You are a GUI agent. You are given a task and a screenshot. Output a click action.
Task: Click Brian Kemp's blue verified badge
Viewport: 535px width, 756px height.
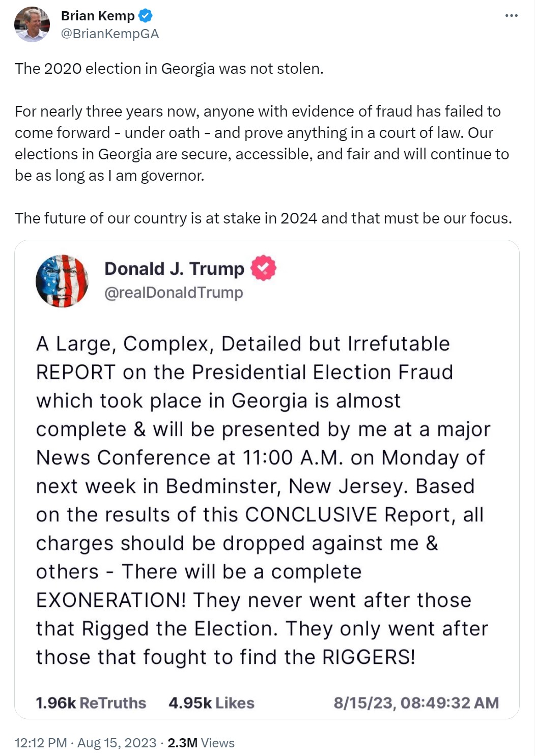[146, 16]
